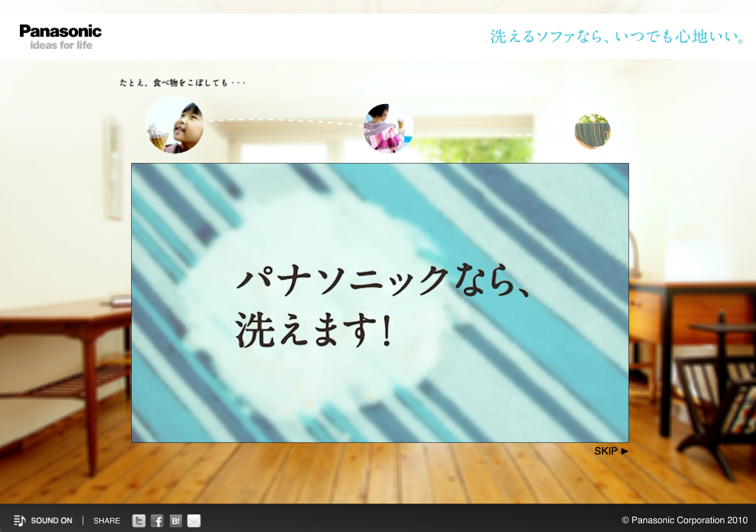Screen dimensions: 756x532
Task: Click the SHARE label in footer
Action: coord(107,521)
